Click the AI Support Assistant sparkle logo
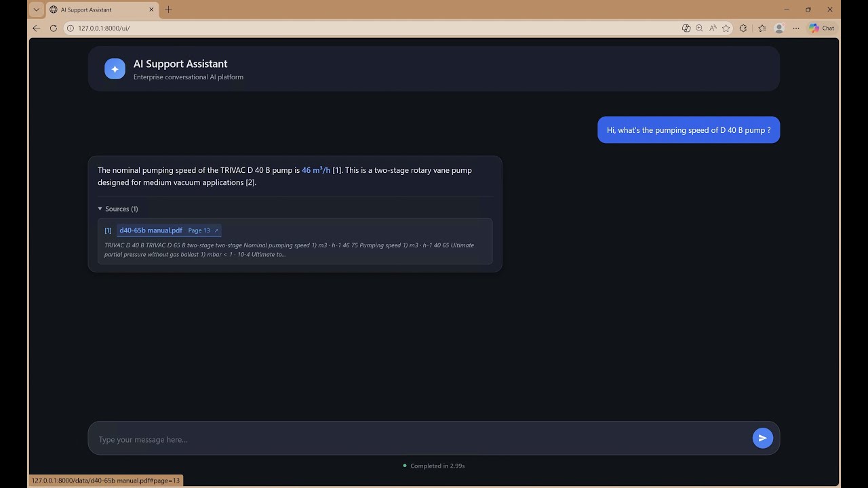Screen dimensions: 868x488 point(115,68)
